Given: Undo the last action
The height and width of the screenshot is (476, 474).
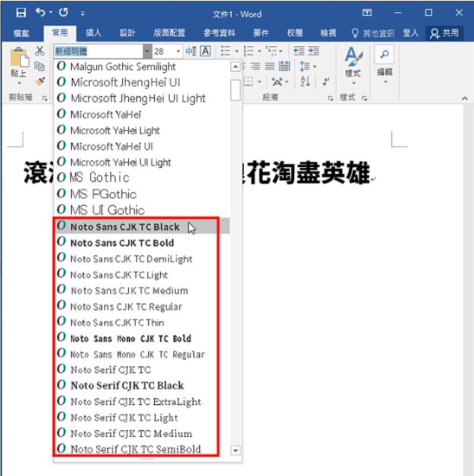Looking at the screenshot, I should pyautogui.click(x=40, y=12).
